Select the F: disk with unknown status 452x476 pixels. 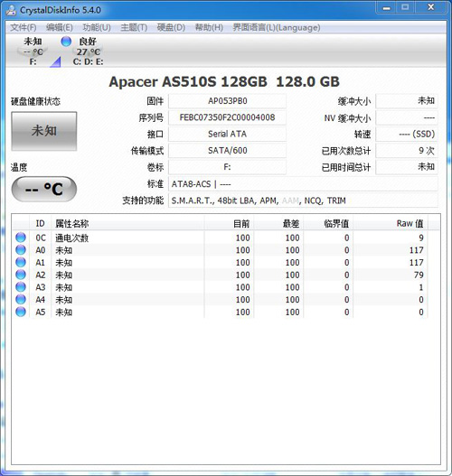click(x=33, y=51)
